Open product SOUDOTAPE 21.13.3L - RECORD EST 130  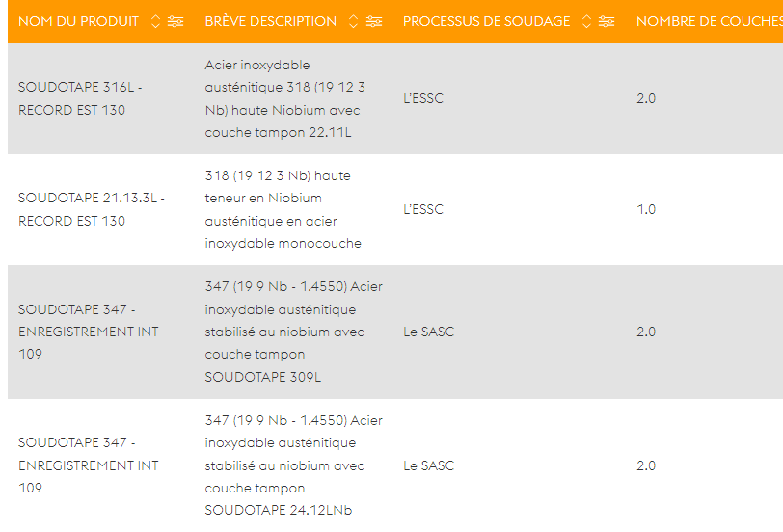(92, 209)
